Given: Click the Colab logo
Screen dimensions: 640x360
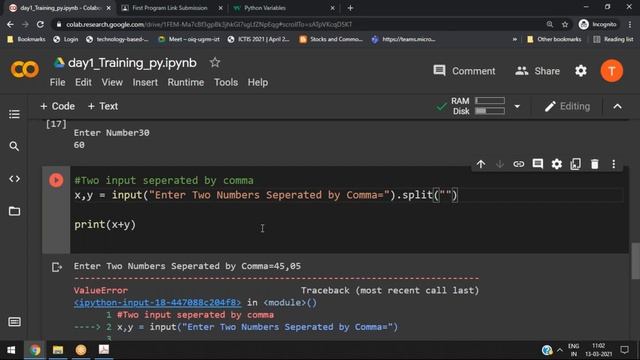Looking at the screenshot, I should [x=24, y=69].
